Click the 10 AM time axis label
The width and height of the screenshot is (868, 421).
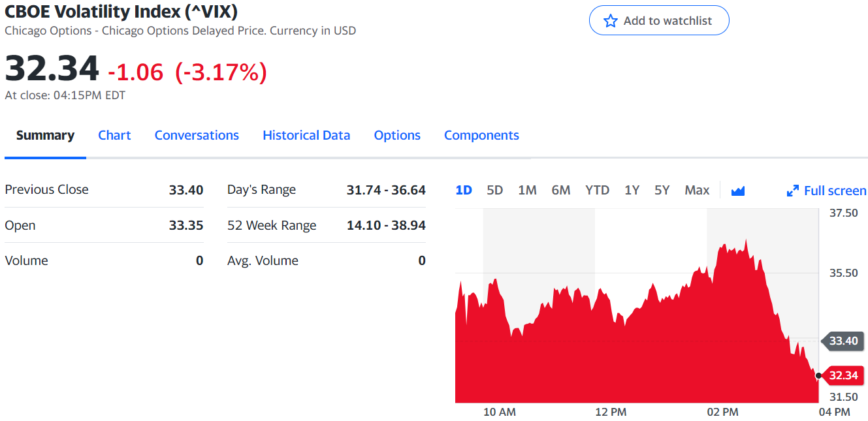point(500,412)
